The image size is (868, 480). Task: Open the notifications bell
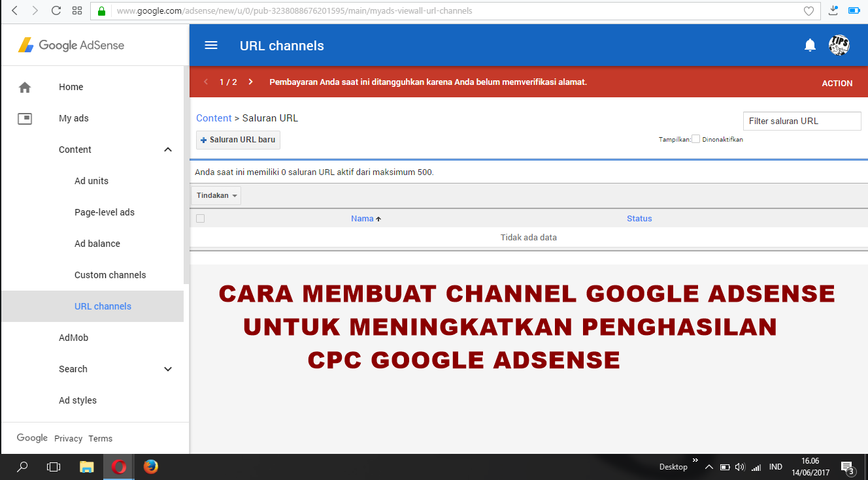tap(810, 45)
